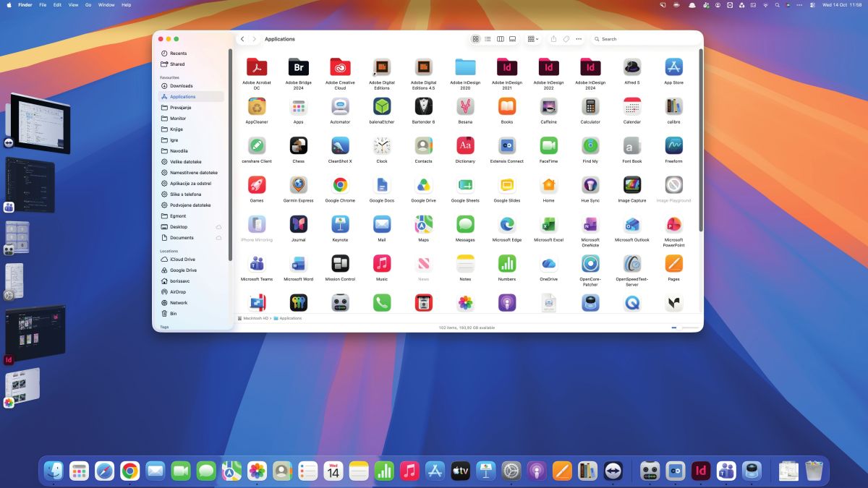Select Microsoft Excel app icon
Image resolution: width=868 pixels, height=488 pixels.
(548, 224)
